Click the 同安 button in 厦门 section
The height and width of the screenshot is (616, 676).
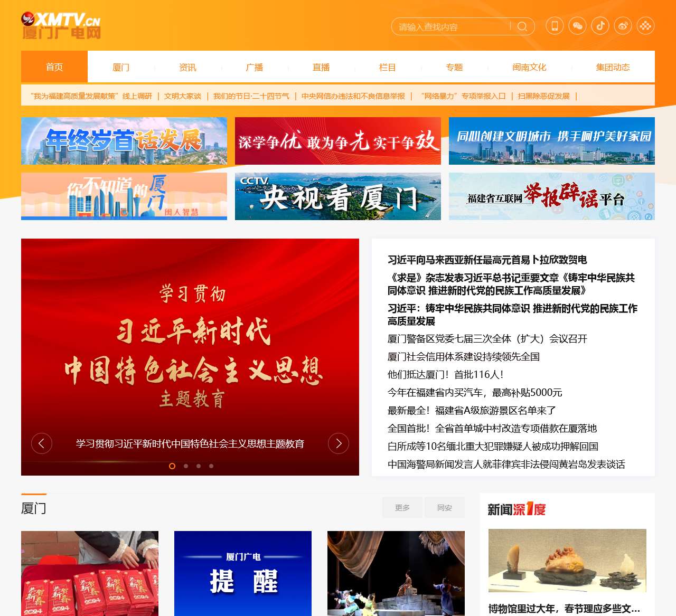pos(445,508)
